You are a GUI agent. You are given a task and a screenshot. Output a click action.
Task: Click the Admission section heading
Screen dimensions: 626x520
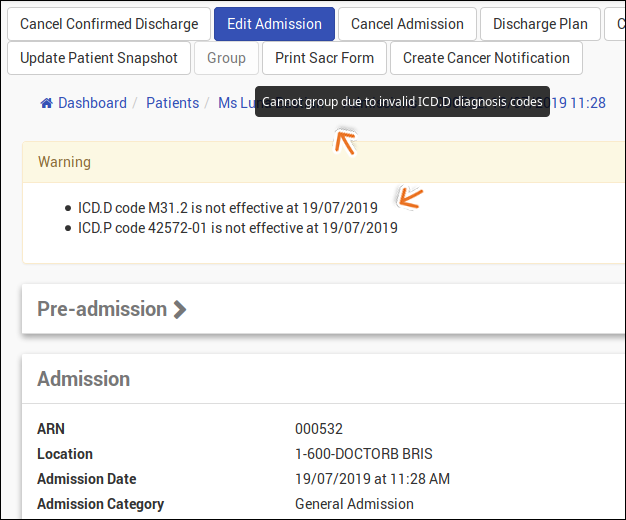pyautogui.click(x=84, y=379)
